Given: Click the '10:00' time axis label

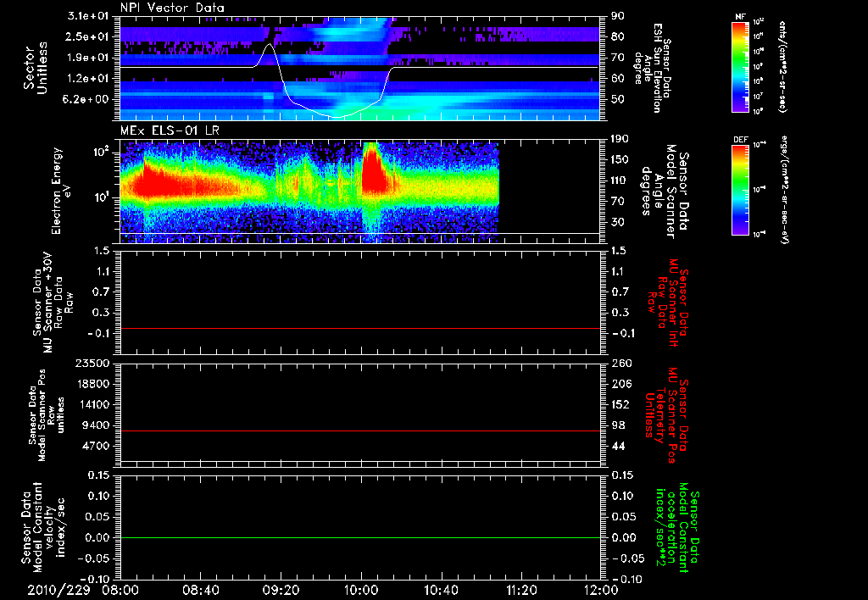Looking at the screenshot, I should tap(360, 590).
